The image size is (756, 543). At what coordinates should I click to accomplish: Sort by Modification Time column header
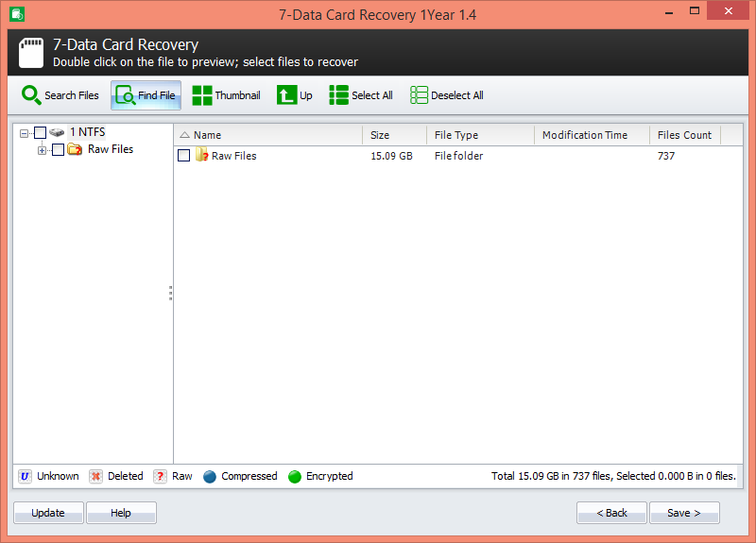593,135
